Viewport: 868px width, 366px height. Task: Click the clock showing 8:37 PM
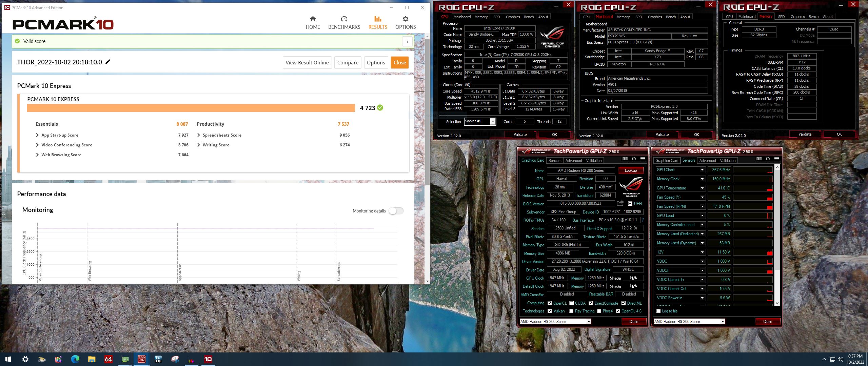855,356
